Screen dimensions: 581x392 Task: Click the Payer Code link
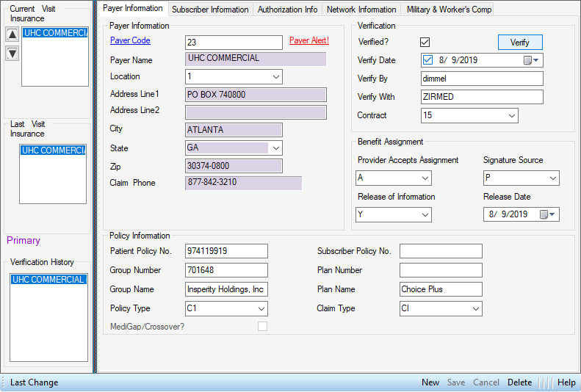(130, 41)
